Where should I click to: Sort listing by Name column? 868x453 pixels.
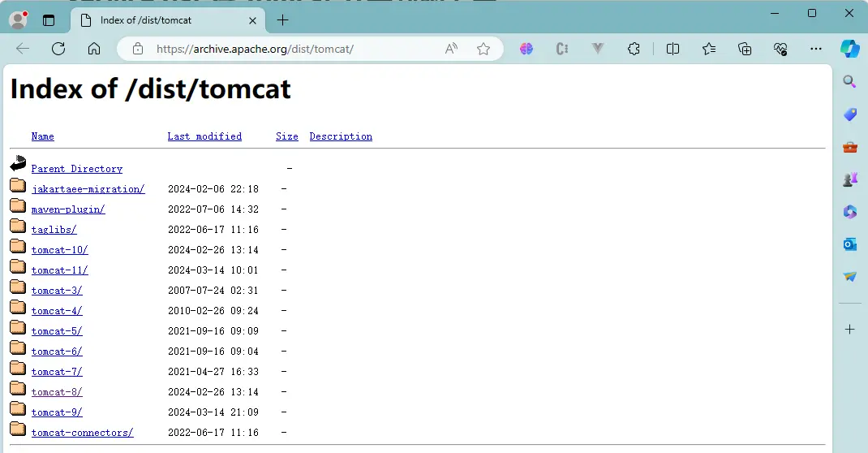[x=43, y=136]
